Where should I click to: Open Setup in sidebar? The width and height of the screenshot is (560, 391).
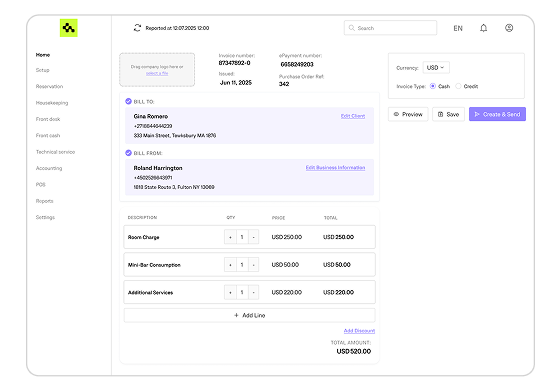point(42,70)
